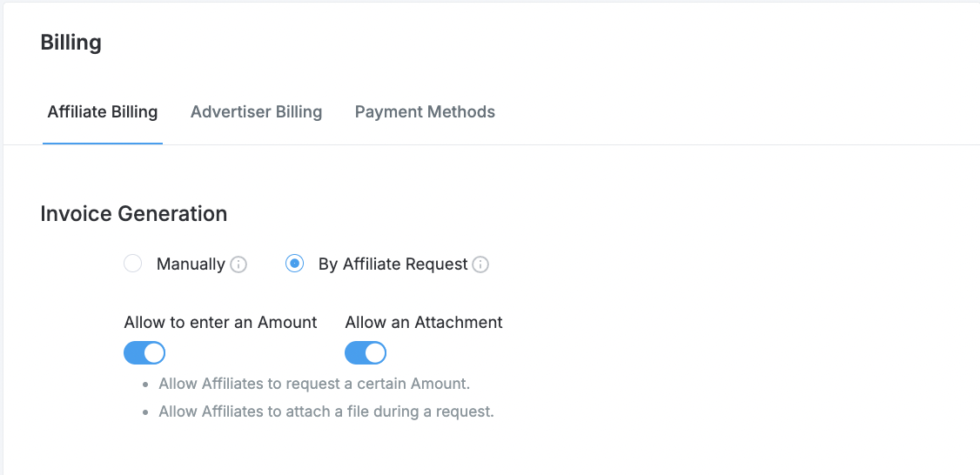
Task: Select the Affiliate Billing tab
Action: (103, 112)
